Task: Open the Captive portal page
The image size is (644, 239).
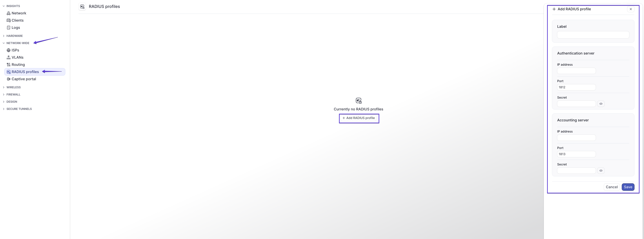Action: pyautogui.click(x=35, y=79)
